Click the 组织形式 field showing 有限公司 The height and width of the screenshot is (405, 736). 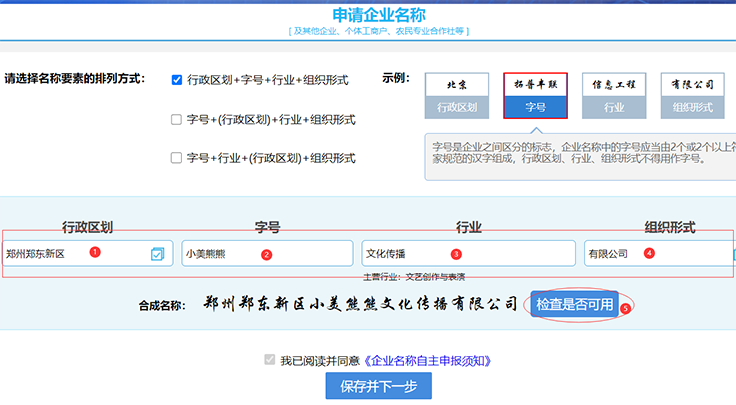tap(610, 254)
